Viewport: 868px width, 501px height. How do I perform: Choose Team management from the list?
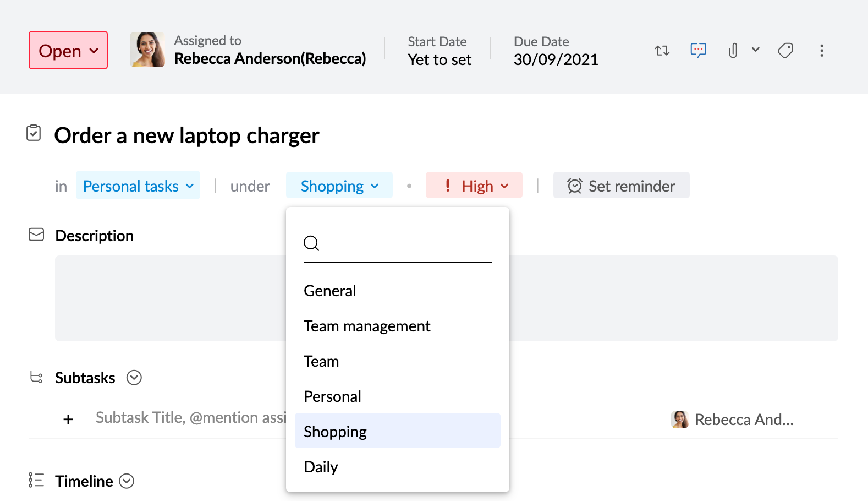pos(367,326)
